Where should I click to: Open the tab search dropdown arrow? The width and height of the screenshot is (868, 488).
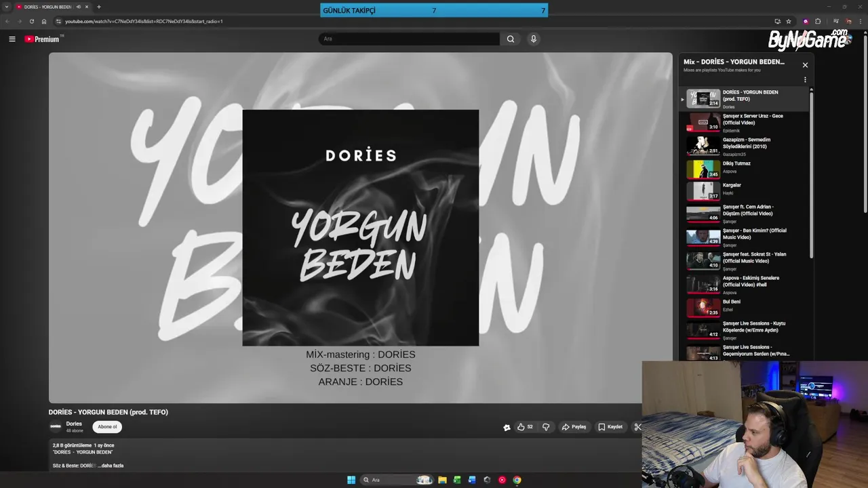click(x=7, y=7)
